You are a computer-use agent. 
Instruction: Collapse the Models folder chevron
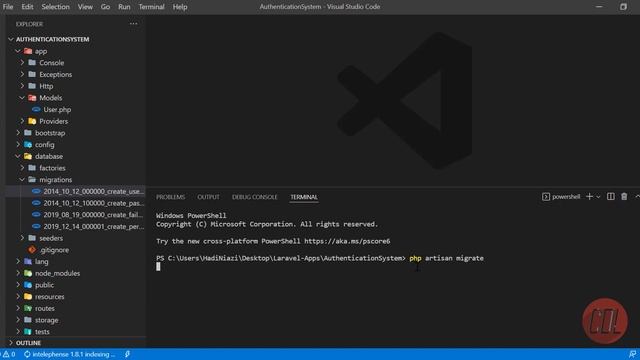[22, 98]
